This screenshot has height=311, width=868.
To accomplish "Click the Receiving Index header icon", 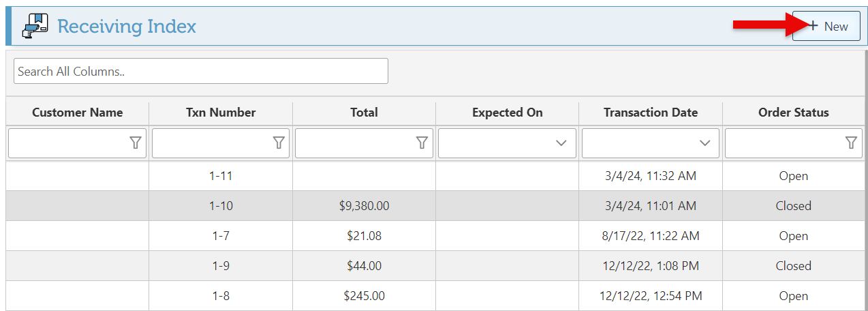I will tap(35, 27).
